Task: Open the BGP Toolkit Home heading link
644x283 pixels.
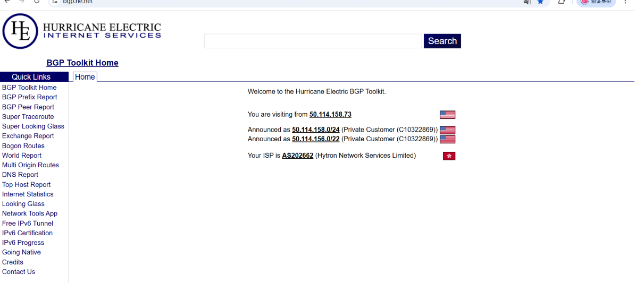Action: click(x=82, y=63)
